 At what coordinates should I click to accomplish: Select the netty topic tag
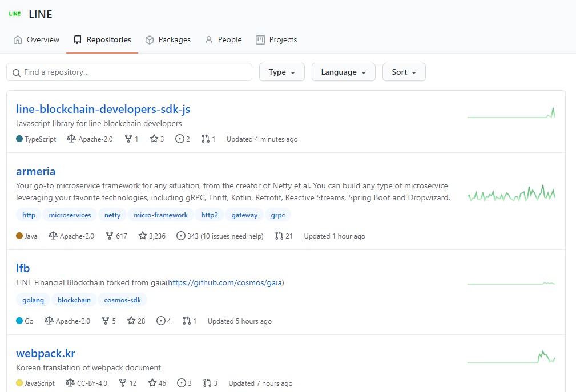(x=112, y=215)
